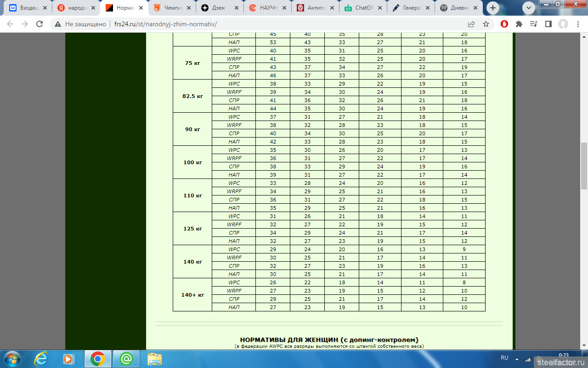The image size is (588, 368).
Task: Open a new tab with plus button
Action: point(493,8)
